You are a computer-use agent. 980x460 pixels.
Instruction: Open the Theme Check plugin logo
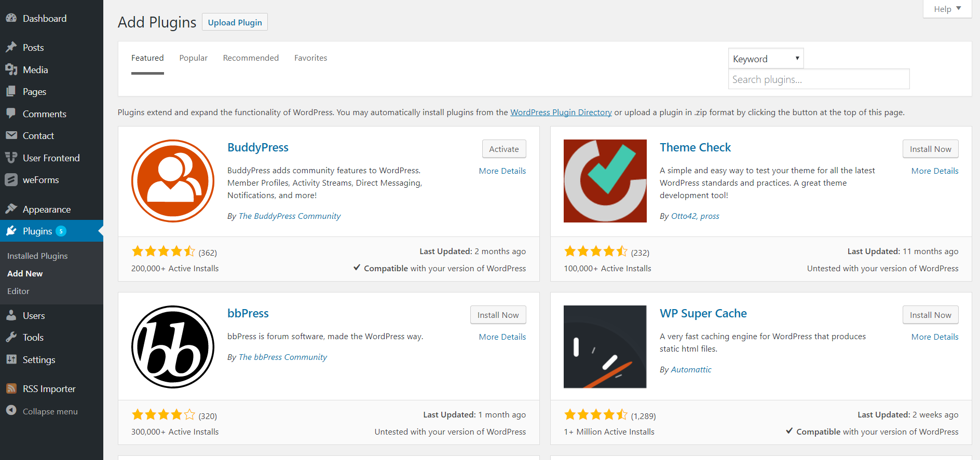[x=605, y=181]
